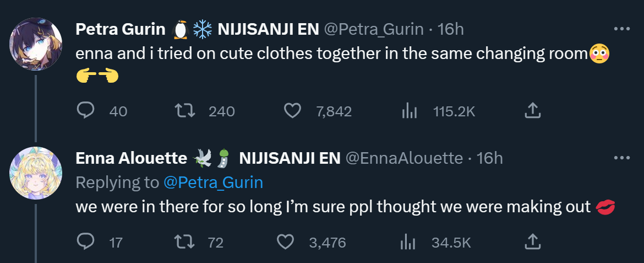
Task: Share Enna Alouette's reply
Action: pos(532,242)
